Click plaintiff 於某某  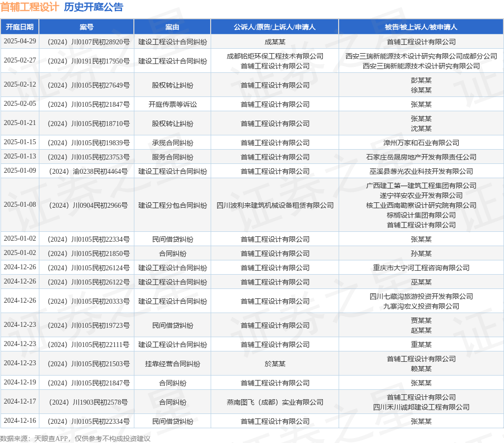275,364
